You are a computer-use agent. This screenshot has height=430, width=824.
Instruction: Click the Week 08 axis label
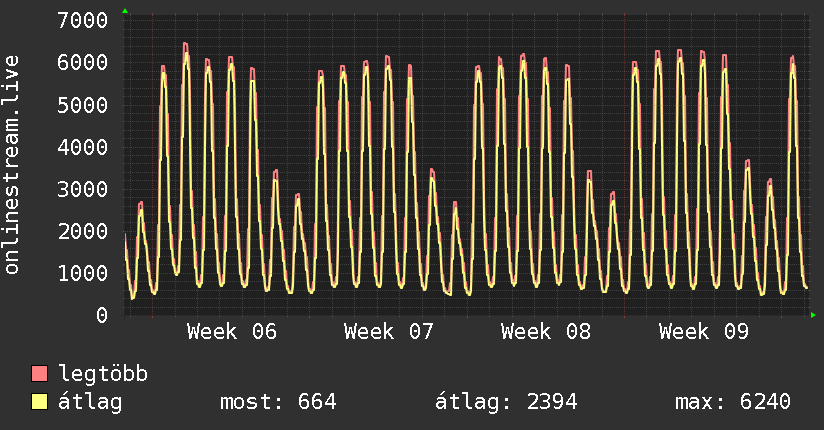[546, 332]
